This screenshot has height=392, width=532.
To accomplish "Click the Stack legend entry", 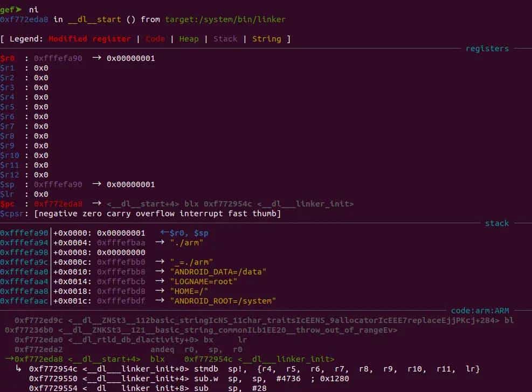I will pos(225,39).
